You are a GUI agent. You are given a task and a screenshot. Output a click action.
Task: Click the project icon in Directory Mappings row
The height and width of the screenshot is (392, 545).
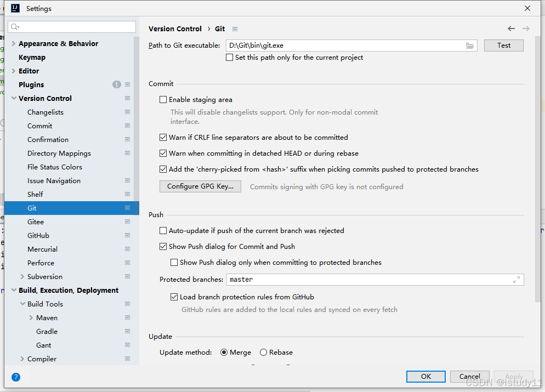click(x=128, y=154)
